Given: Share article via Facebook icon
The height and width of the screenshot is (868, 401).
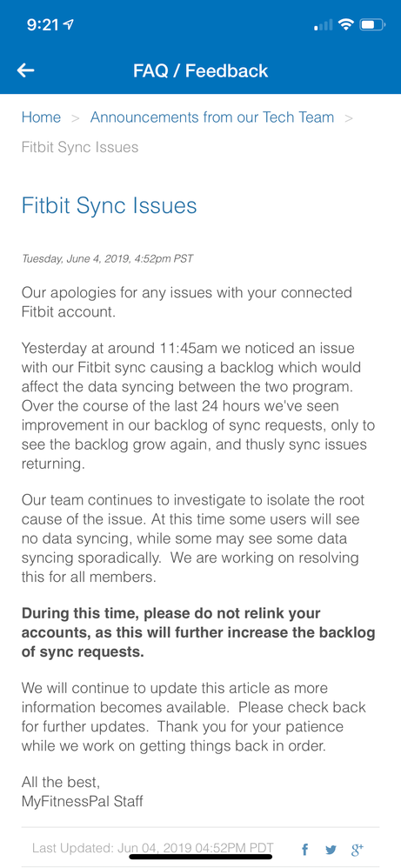Looking at the screenshot, I should [304, 849].
